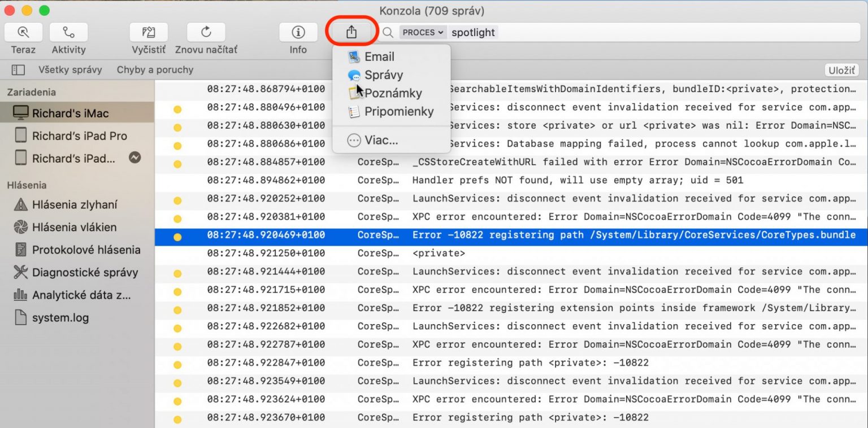The width and height of the screenshot is (868, 428).
Task: Click the Správy bubble icon in menu
Action: [x=354, y=75]
